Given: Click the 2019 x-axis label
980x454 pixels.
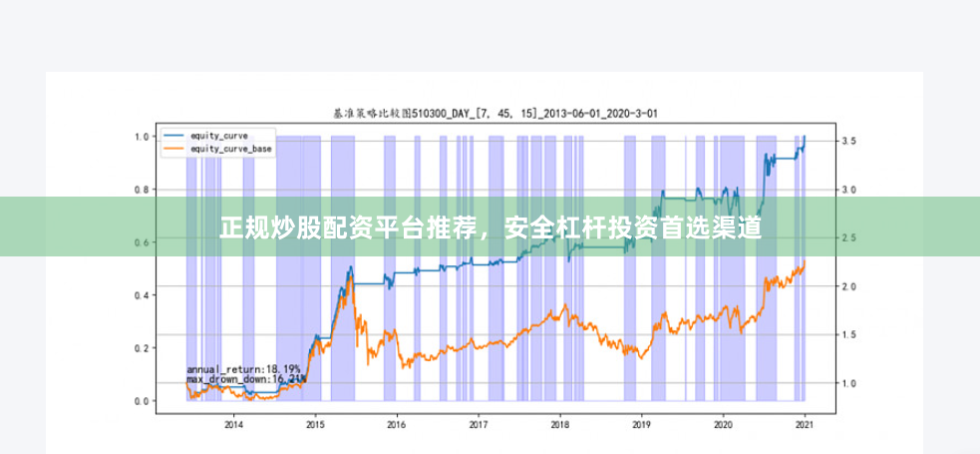Looking at the screenshot, I should tap(641, 425).
